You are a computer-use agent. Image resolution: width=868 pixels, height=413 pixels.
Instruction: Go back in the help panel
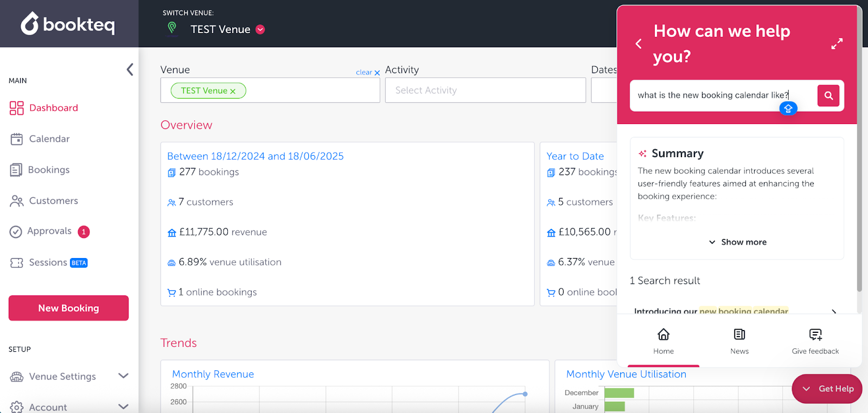point(639,44)
